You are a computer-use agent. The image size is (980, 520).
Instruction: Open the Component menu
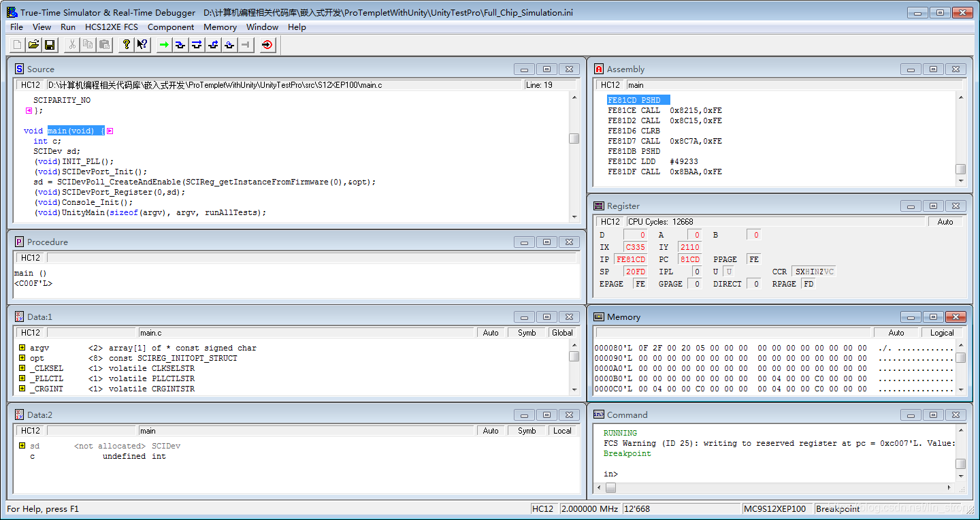coord(171,27)
